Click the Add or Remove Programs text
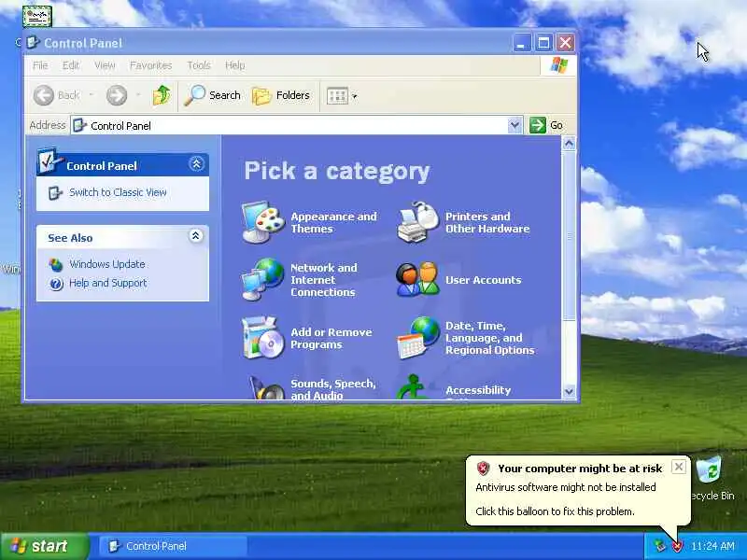The height and width of the screenshot is (560, 747). (x=331, y=338)
